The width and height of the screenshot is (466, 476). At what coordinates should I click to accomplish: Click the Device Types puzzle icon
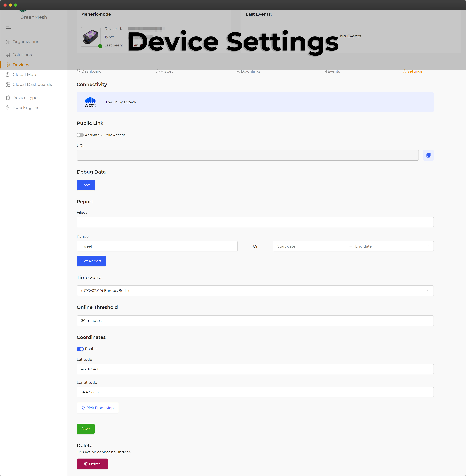(8, 97)
